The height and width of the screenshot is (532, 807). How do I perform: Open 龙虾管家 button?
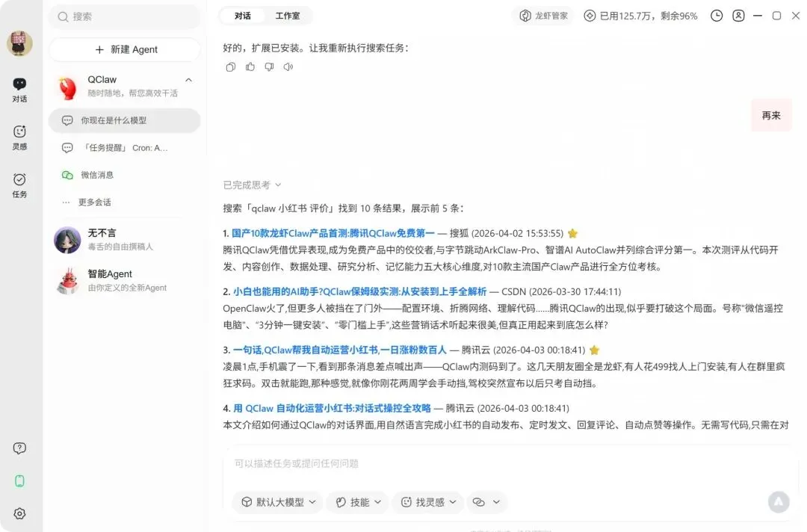(543, 16)
